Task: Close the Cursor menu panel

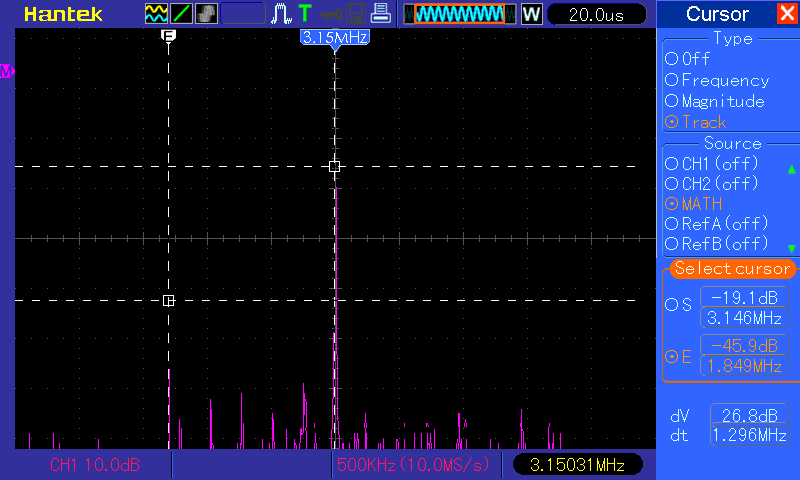Action: (x=786, y=14)
